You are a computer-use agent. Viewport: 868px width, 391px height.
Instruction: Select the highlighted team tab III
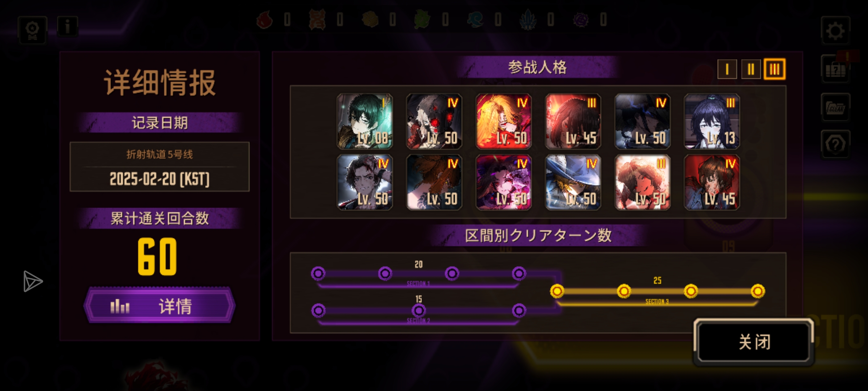point(774,69)
